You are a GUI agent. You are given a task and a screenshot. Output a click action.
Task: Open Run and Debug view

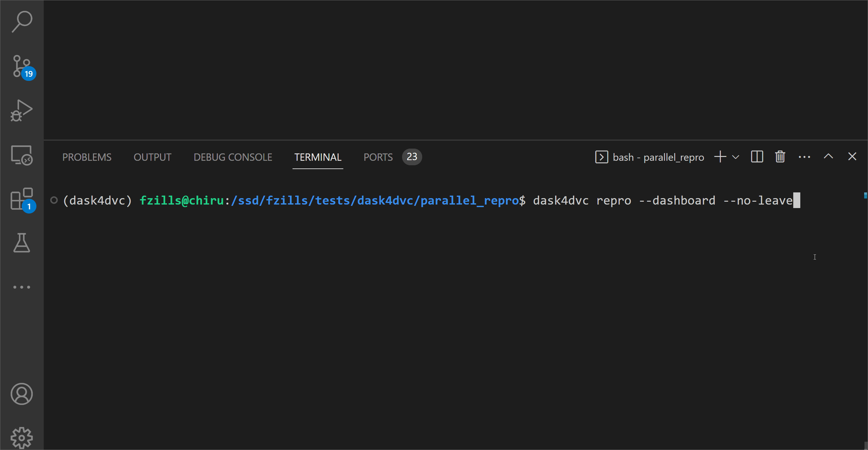(x=22, y=110)
